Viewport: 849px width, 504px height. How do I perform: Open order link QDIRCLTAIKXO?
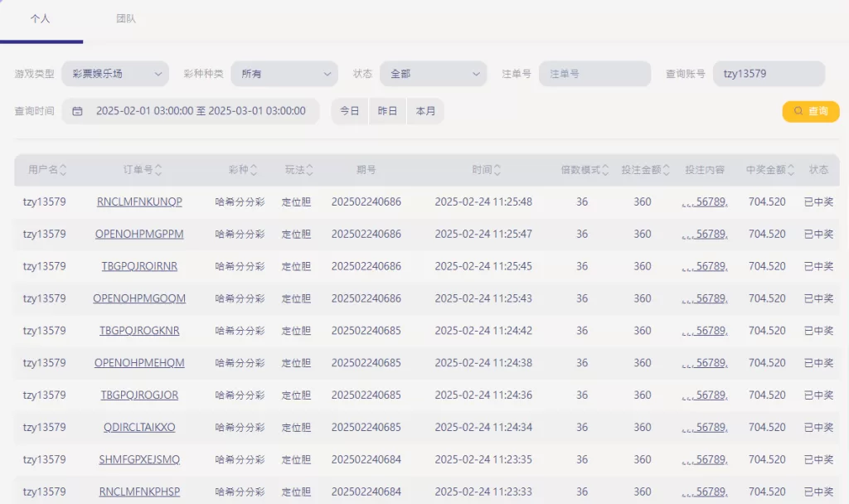139,428
